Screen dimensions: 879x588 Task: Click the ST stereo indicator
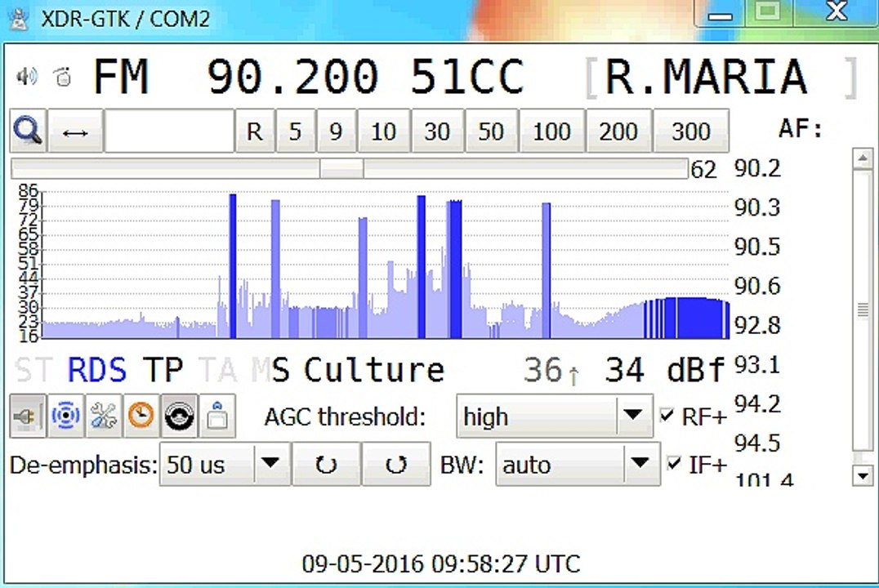tap(32, 371)
